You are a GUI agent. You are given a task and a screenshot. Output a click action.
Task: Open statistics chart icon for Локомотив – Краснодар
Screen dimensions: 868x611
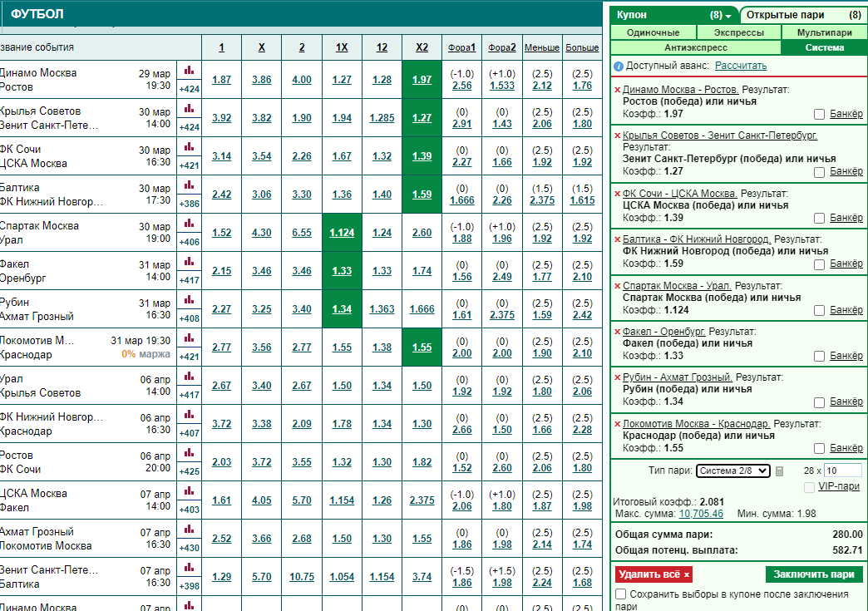click(190, 338)
